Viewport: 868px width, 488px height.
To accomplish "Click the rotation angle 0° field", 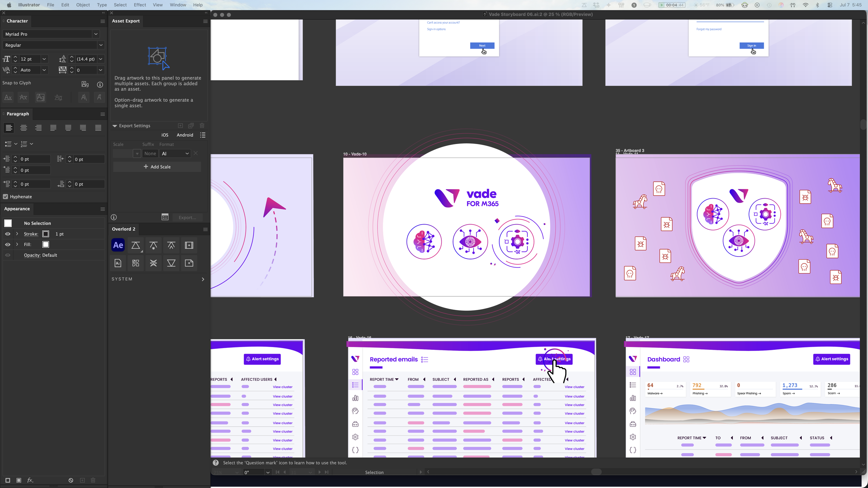I will tap(254, 472).
